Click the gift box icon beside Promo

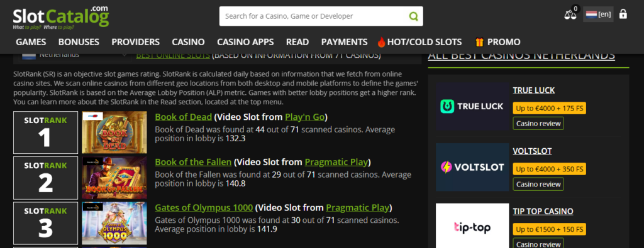(479, 42)
